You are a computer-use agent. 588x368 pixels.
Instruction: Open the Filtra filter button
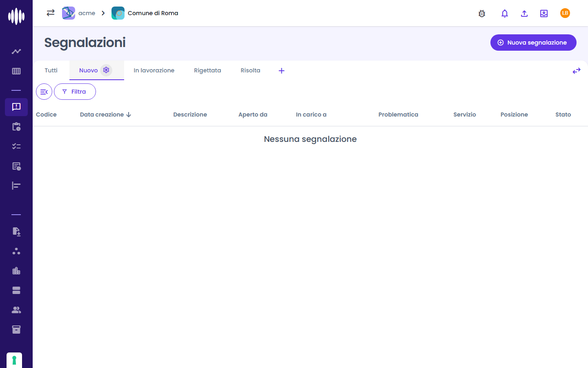click(75, 92)
